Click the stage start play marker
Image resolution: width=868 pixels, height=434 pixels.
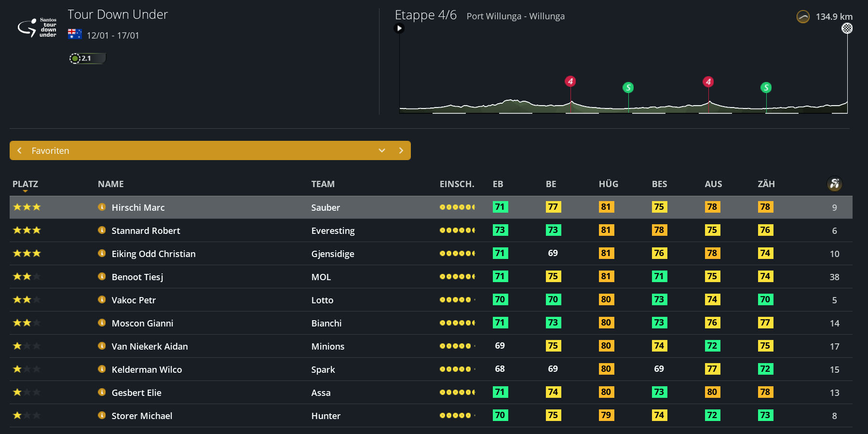[399, 28]
